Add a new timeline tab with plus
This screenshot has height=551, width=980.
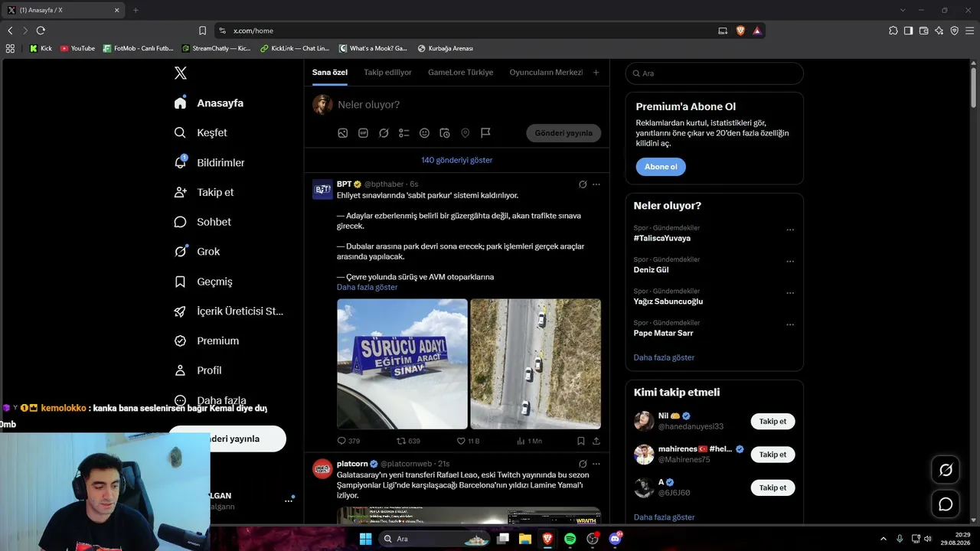tap(596, 73)
